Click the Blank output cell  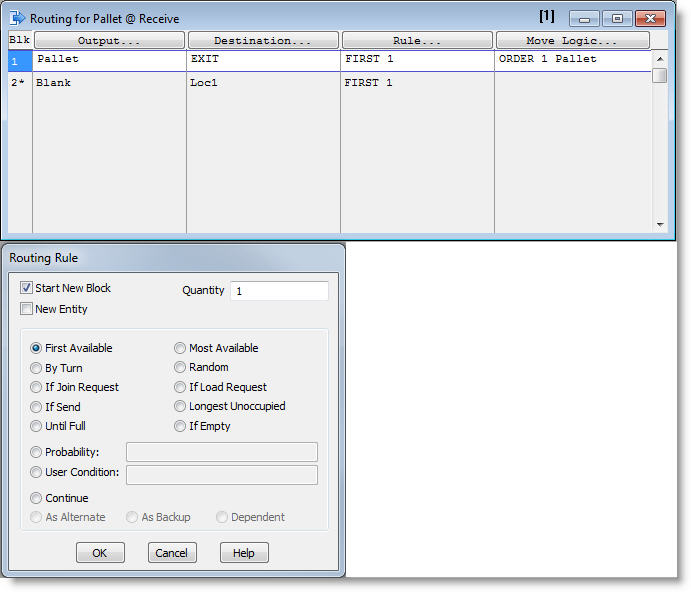(x=109, y=83)
